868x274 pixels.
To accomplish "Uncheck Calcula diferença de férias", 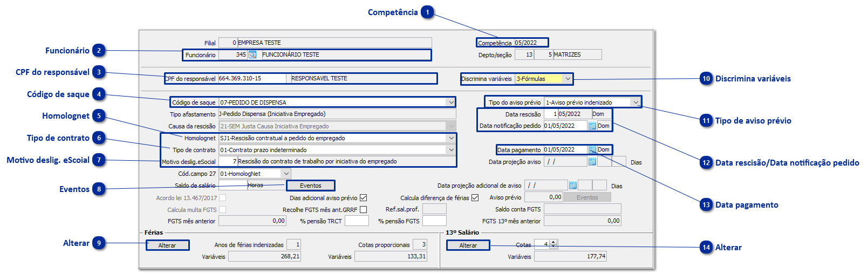I will [x=475, y=198].
